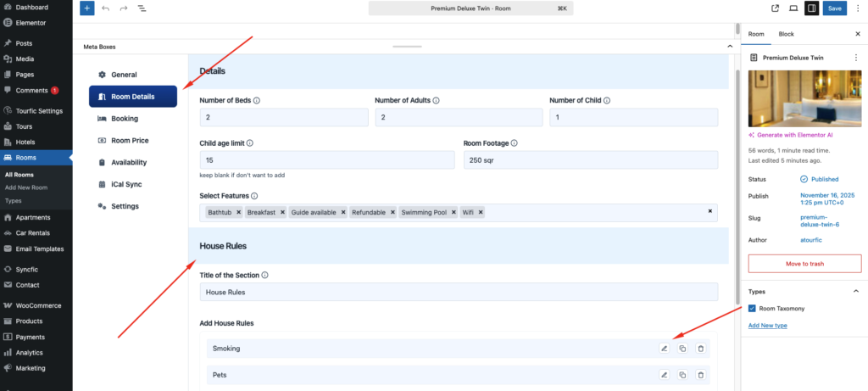The width and height of the screenshot is (868, 391).
Task: Toggle the settings sidebar panel button
Action: coord(811,8)
